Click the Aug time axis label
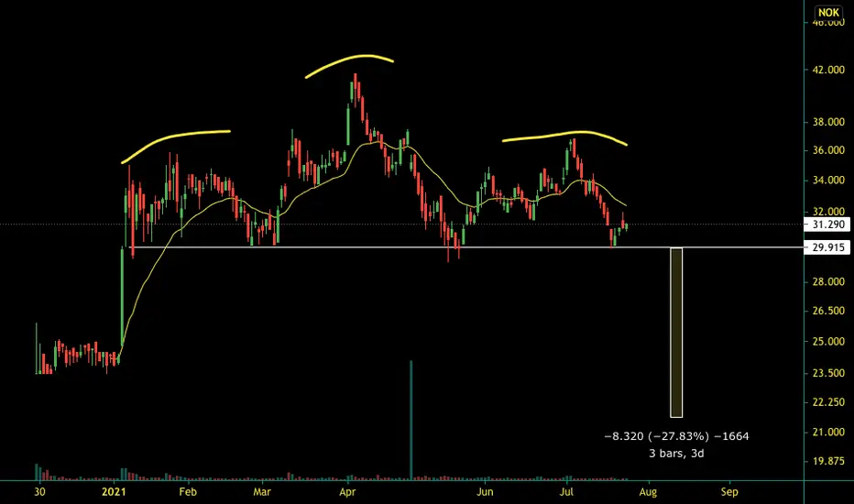This screenshot has width=854, height=504. click(648, 492)
